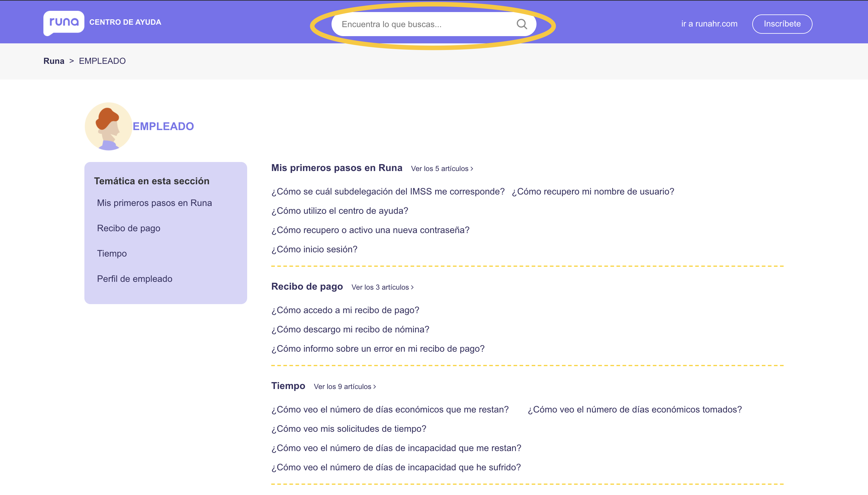This screenshot has height=495, width=868.
Task: Open '¿Cómo veo el número de días económicos que me restan?'
Action: (390, 409)
